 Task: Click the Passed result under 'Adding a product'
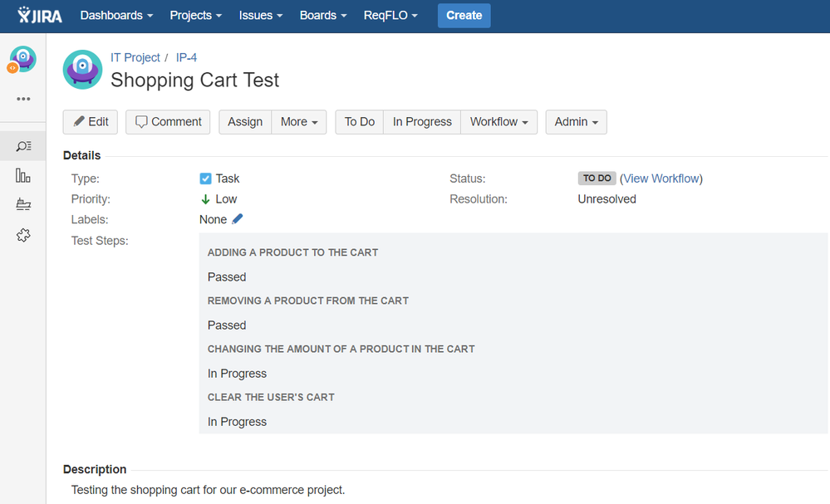[227, 277]
